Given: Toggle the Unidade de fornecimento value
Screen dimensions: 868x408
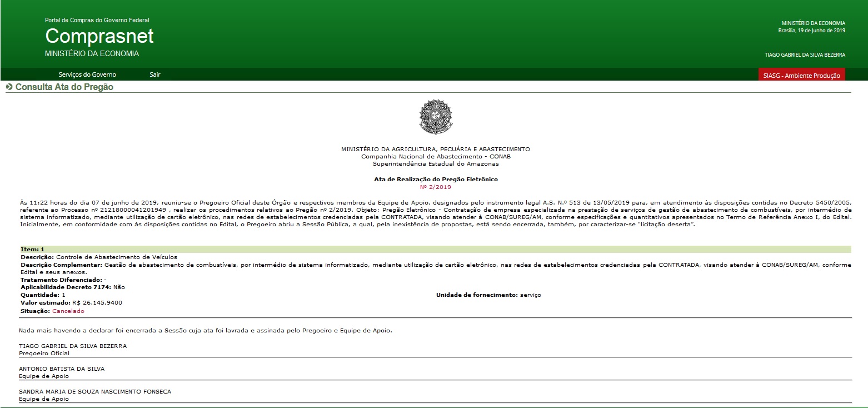Looking at the screenshot, I should tap(489, 295).
